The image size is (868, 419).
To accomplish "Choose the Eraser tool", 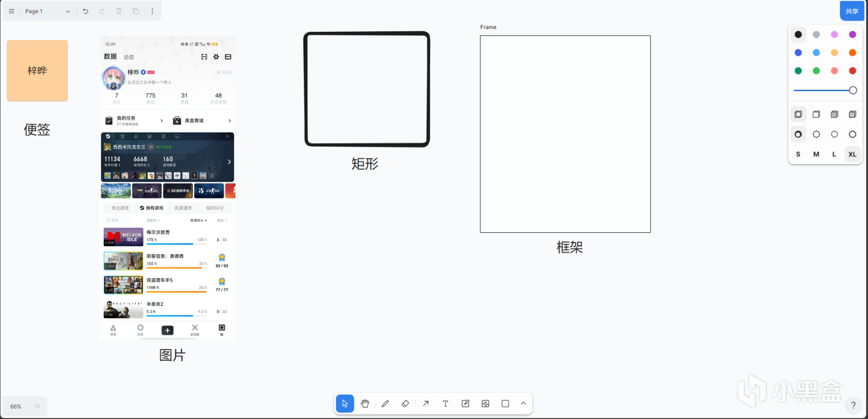I will click(405, 404).
